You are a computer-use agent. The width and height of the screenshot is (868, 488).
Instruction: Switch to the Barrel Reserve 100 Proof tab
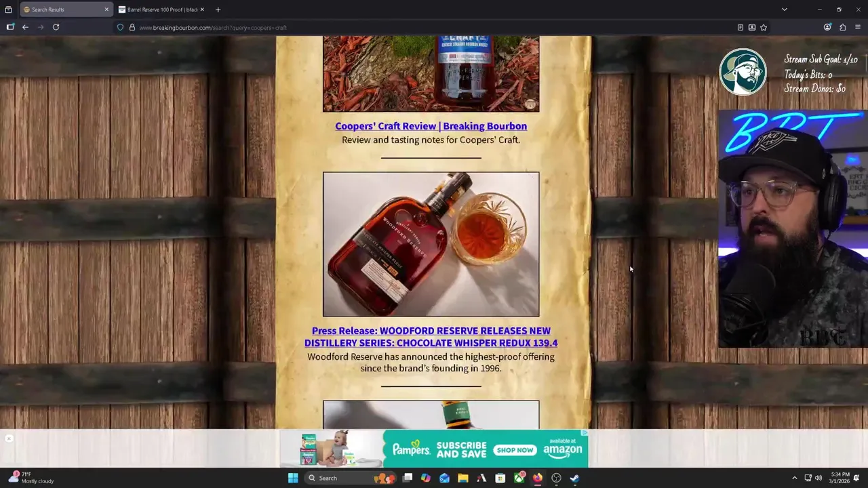point(161,9)
